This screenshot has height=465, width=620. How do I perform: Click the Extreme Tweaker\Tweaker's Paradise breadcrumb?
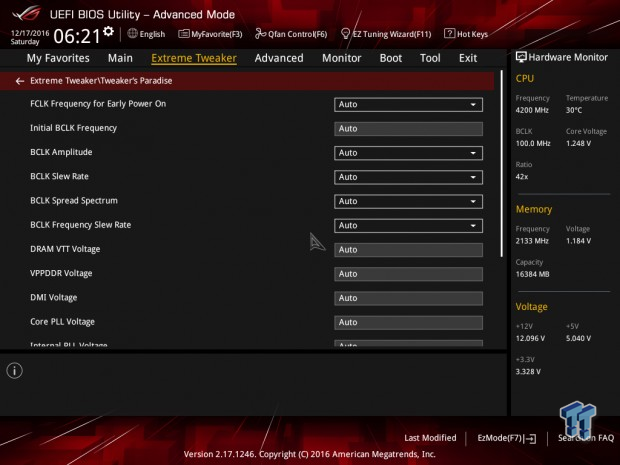tap(101, 81)
